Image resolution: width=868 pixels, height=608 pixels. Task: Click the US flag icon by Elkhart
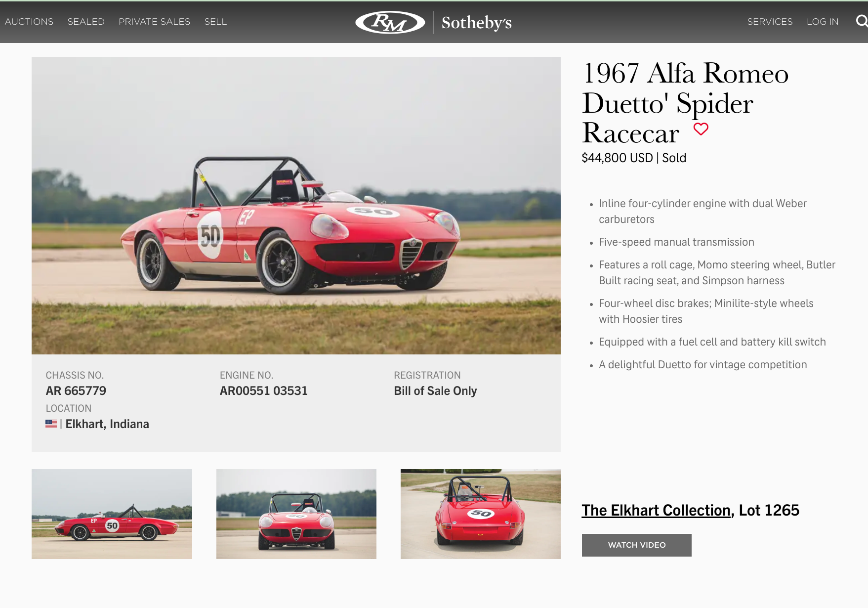tap(51, 424)
